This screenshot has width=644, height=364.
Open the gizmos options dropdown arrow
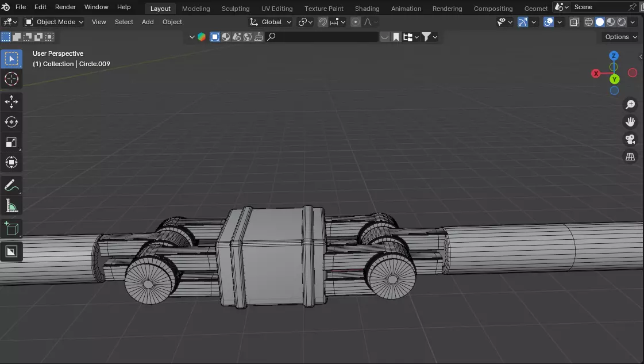click(x=534, y=22)
